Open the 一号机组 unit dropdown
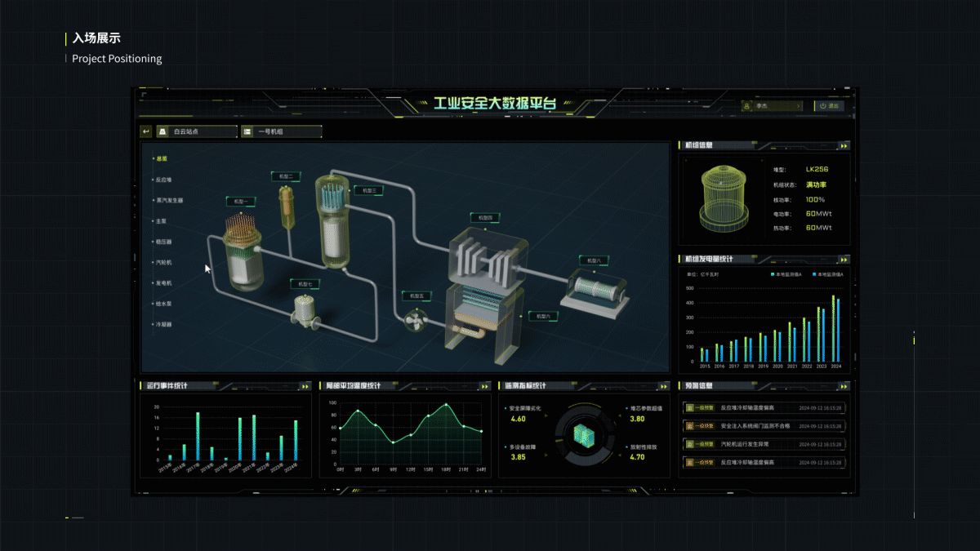The width and height of the screenshot is (980, 551). point(281,131)
